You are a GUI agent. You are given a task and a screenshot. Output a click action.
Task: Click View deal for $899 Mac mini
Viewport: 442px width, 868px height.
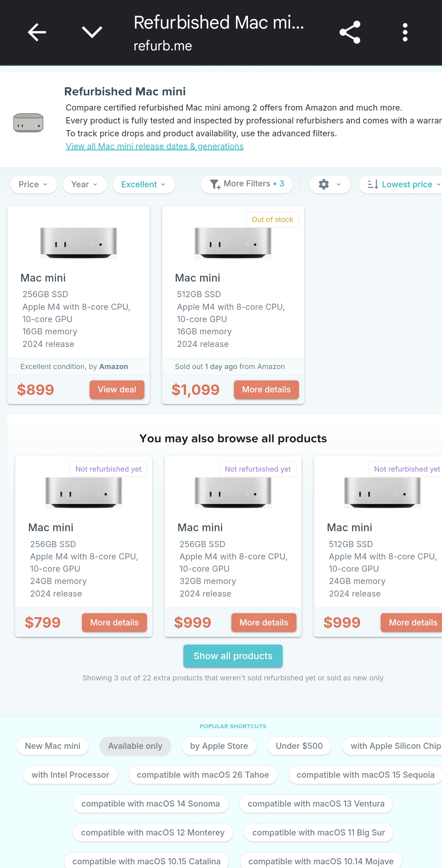click(117, 390)
